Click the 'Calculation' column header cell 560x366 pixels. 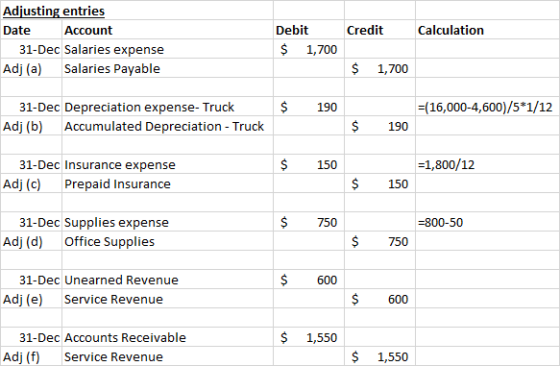(488, 30)
